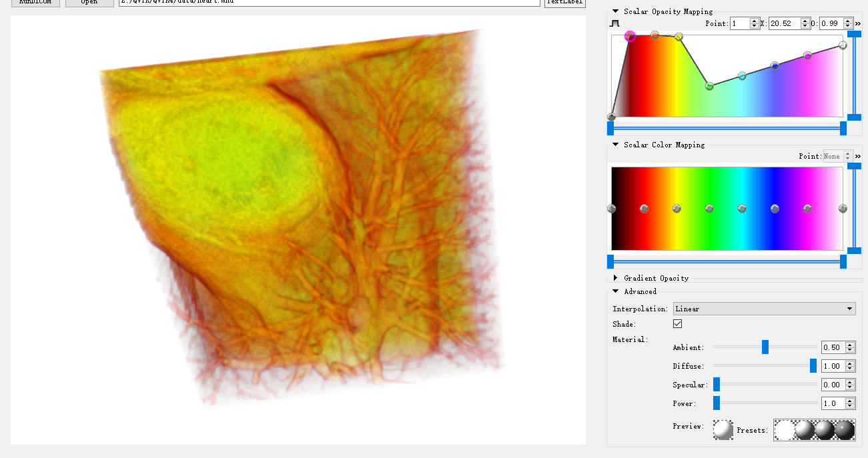
Task: Click color mapping horizontal range right handle
Action: pos(843,261)
